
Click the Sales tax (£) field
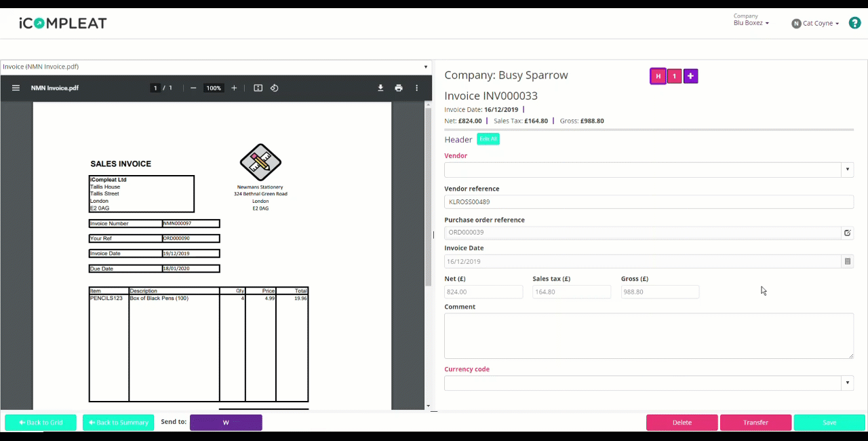tap(572, 292)
